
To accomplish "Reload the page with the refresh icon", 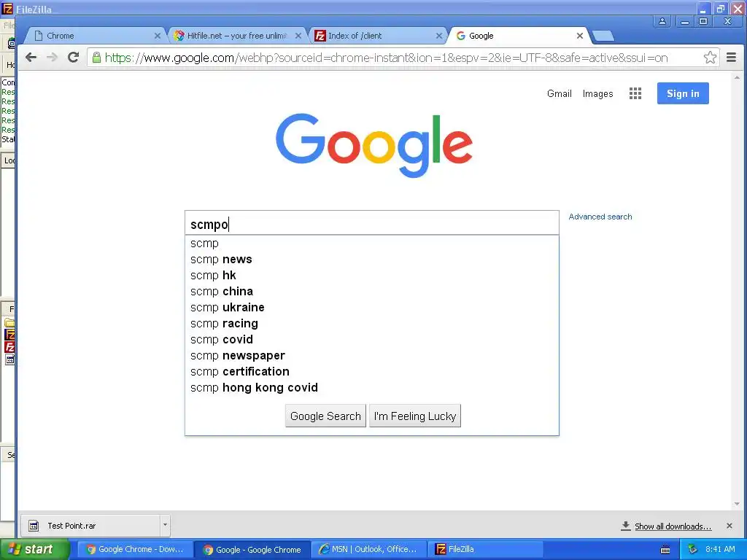I will click(x=73, y=58).
